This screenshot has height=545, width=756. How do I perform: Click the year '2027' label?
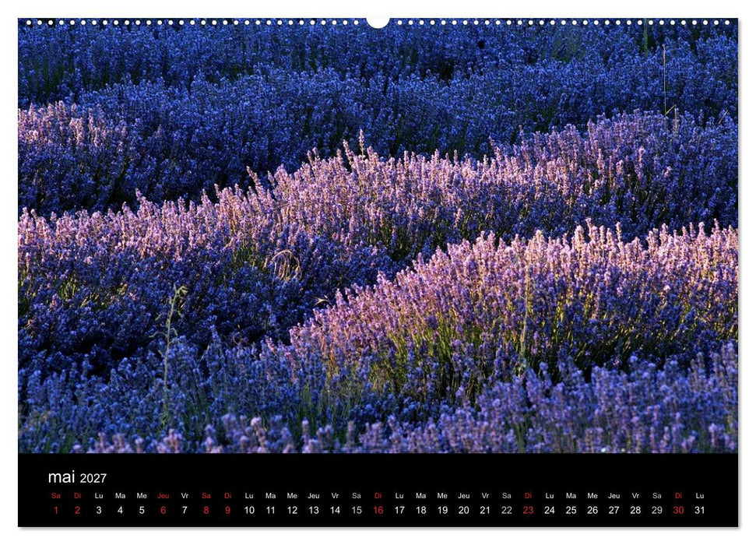pos(93,478)
